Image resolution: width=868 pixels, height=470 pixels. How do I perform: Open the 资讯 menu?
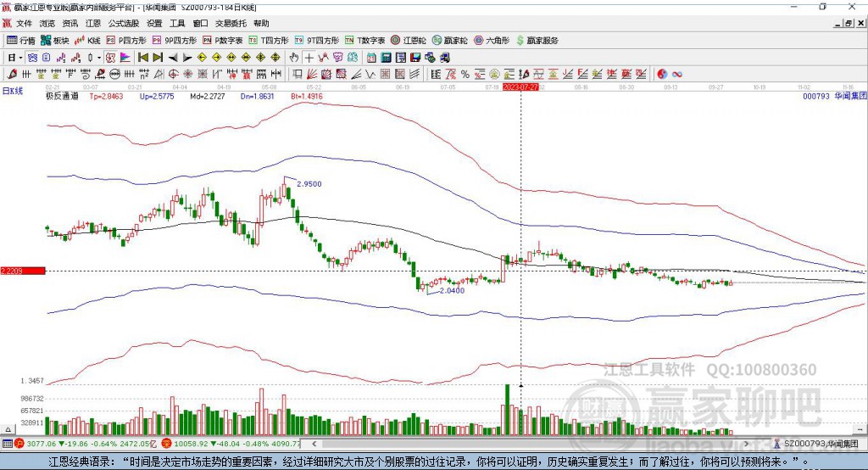click(70, 23)
